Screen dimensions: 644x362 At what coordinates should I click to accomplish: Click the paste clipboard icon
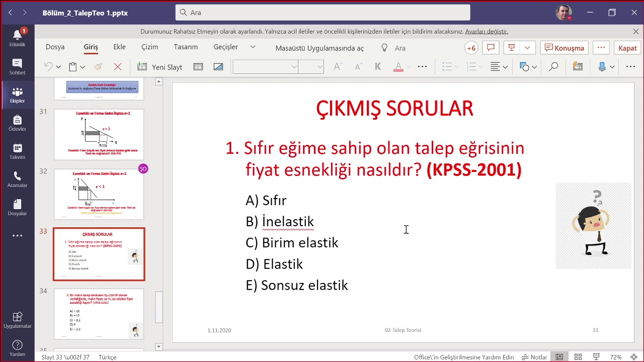tap(73, 66)
